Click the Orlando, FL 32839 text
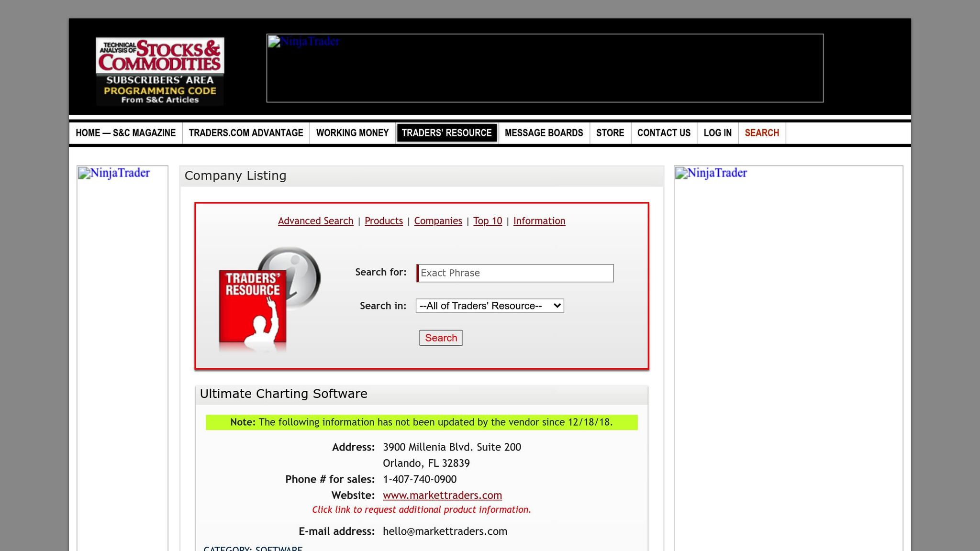 tap(426, 463)
